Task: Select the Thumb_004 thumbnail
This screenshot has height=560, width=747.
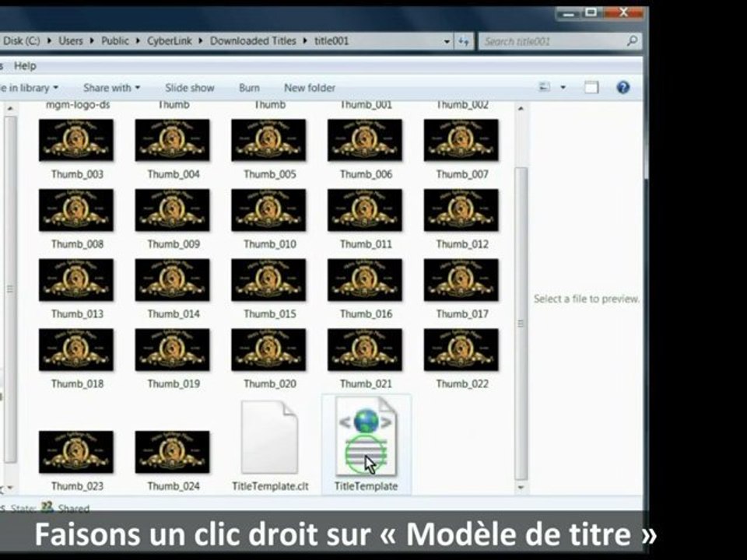Action: (x=173, y=140)
